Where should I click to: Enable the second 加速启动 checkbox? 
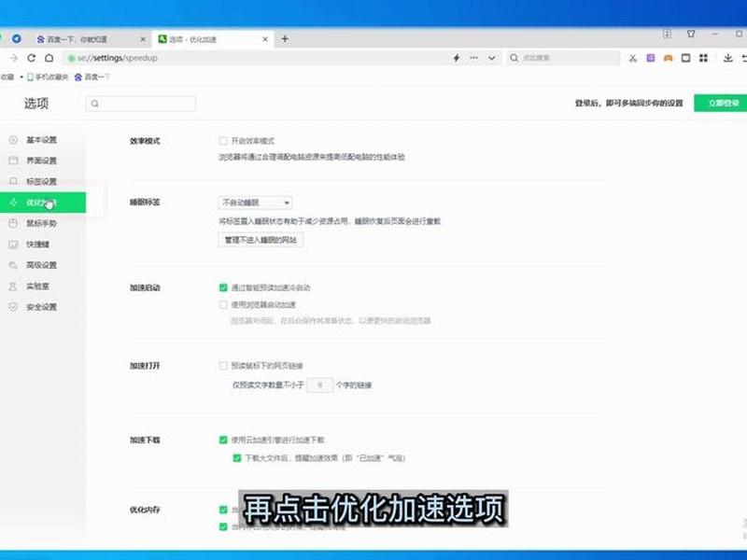coord(223,305)
